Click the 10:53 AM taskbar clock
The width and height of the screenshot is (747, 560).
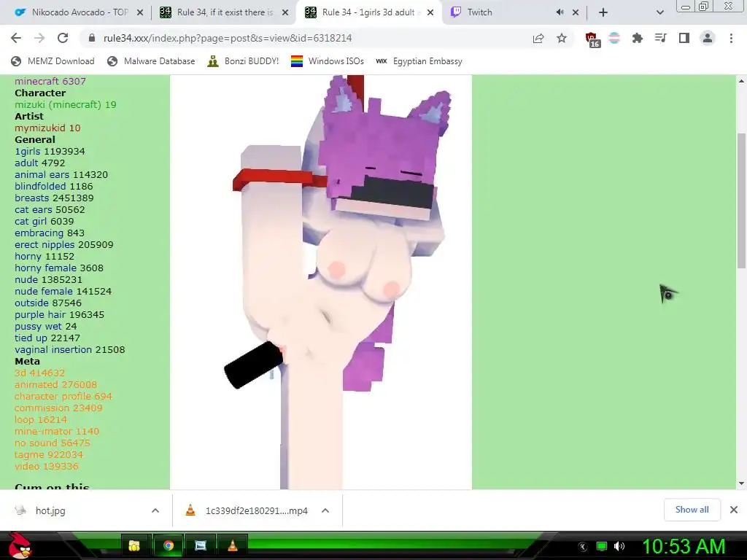coord(684,547)
